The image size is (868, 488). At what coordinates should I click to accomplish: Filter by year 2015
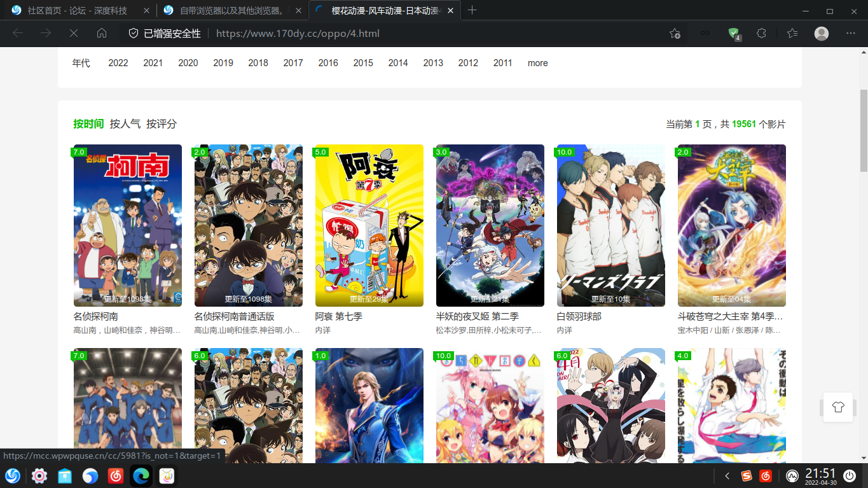point(363,63)
